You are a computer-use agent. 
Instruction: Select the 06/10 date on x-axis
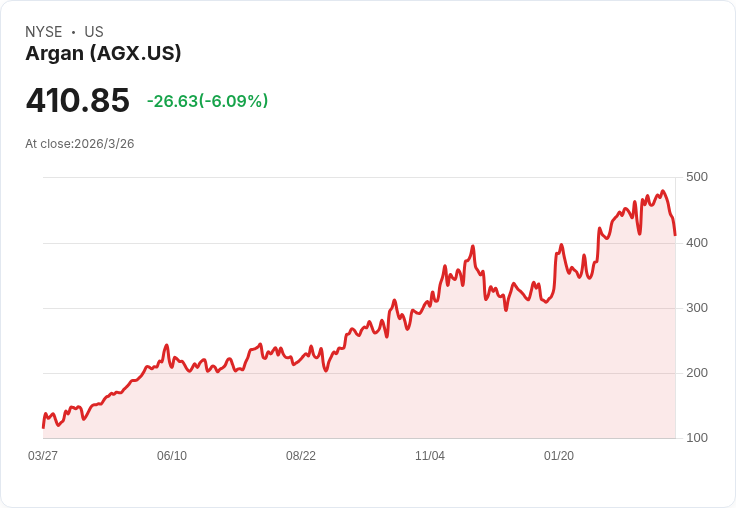(172, 456)
